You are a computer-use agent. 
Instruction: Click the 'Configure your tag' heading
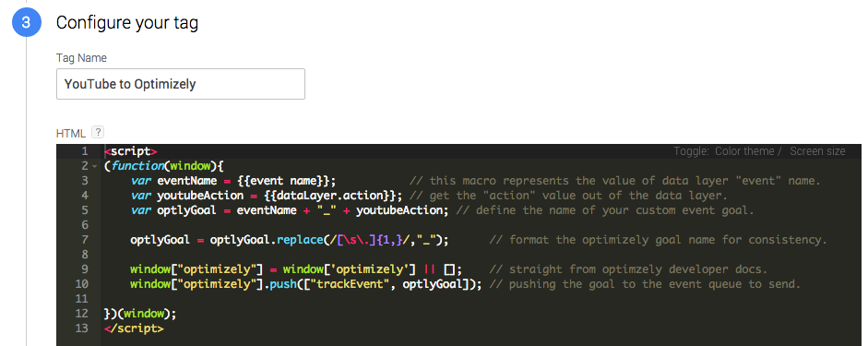coord(127,23)
